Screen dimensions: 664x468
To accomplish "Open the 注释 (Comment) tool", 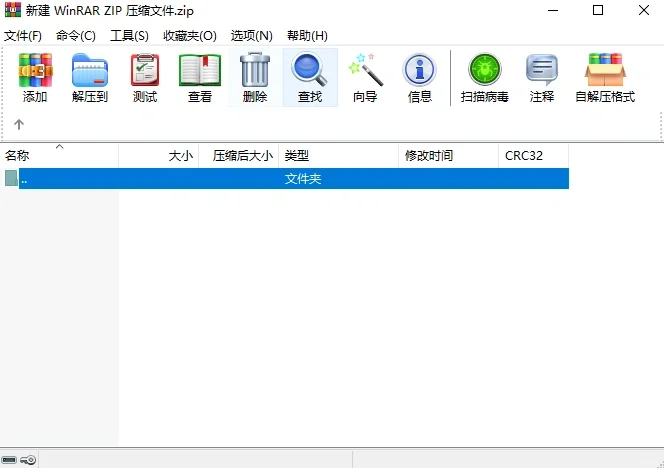I will click(542, 78).
